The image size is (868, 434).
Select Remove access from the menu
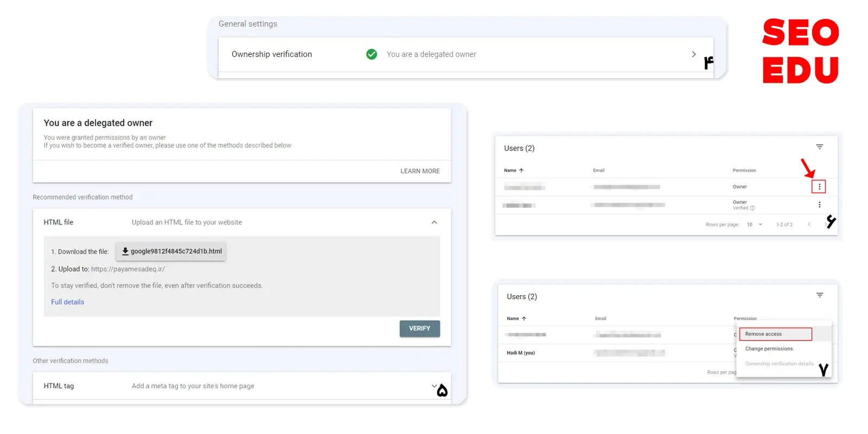click(775, 334)
